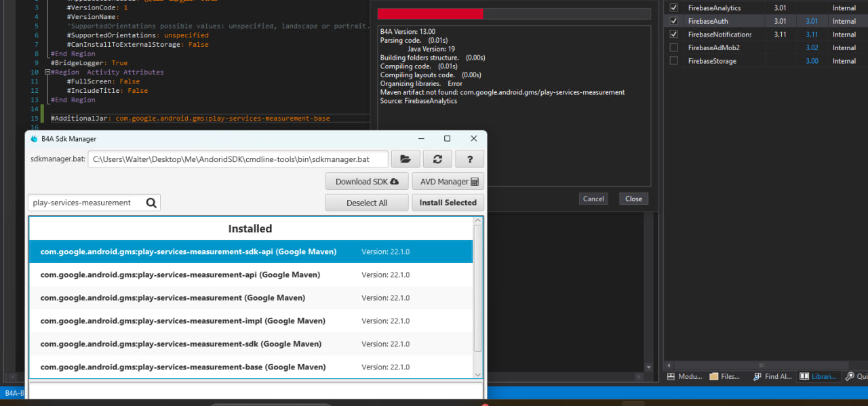Click 'Source: FirebaseAnalytics' log line
This screenshot has height=406, width=868.
(418, 101)
